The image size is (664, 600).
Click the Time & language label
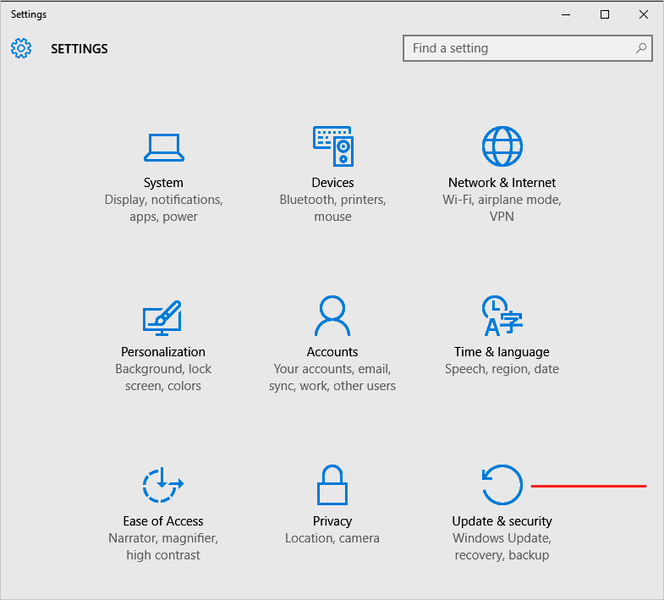pyautogui.click(x=502, y=352)
